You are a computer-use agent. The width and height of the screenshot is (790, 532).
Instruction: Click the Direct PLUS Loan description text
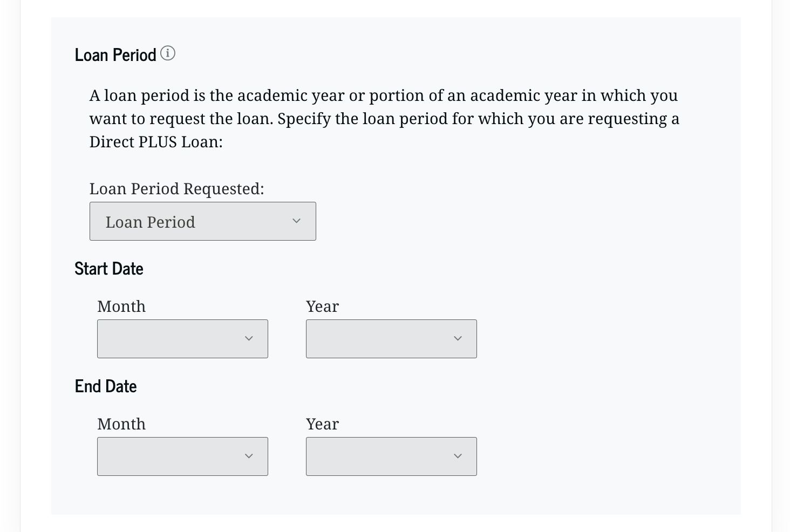[x=383, y=118]
